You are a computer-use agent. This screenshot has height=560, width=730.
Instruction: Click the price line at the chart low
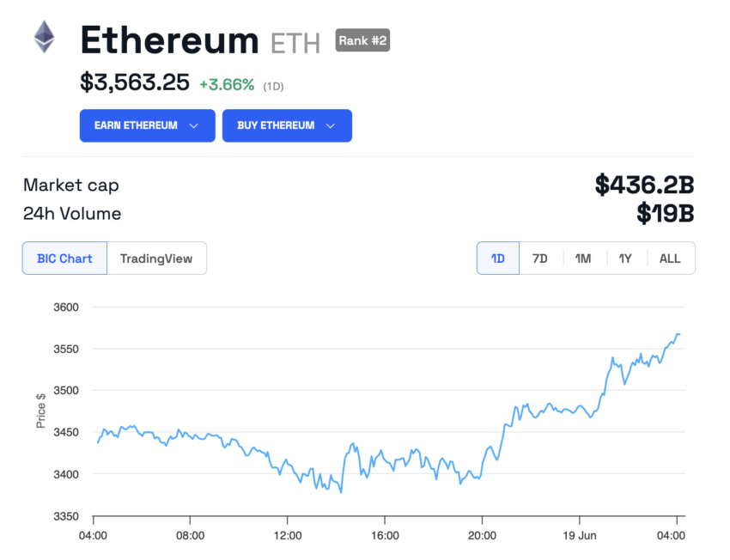[340, 492]
